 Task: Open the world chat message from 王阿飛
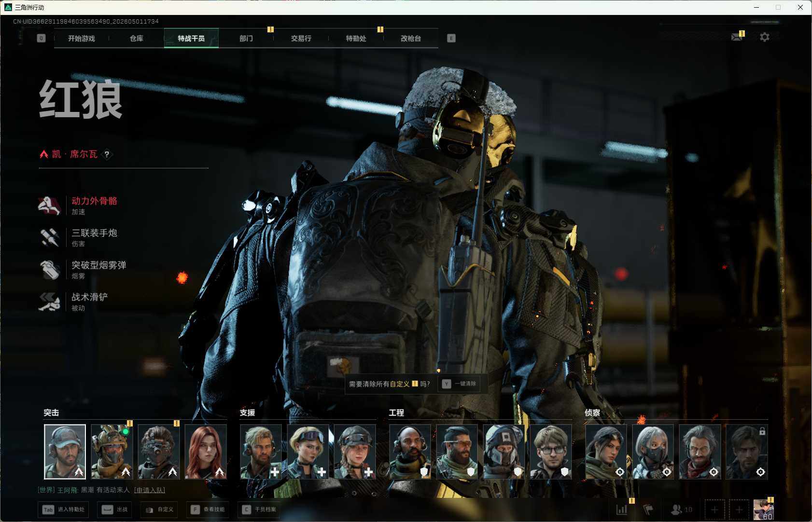coord(84,490)
